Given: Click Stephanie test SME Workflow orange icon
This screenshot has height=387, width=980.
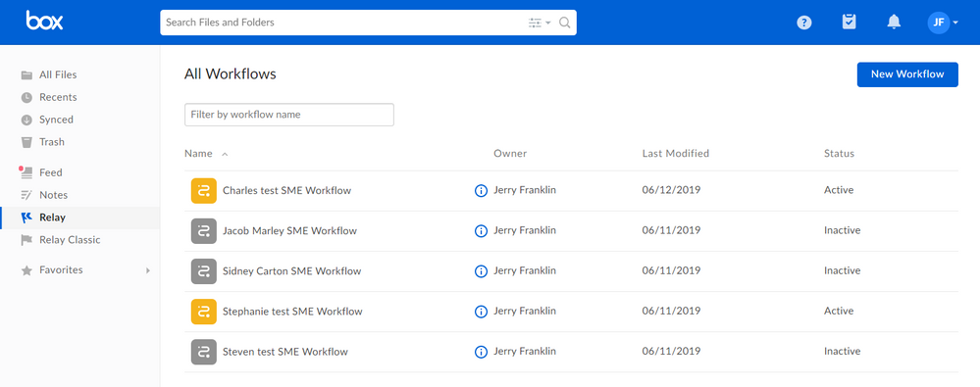Looking at the screenshot, I should point(204,312).
